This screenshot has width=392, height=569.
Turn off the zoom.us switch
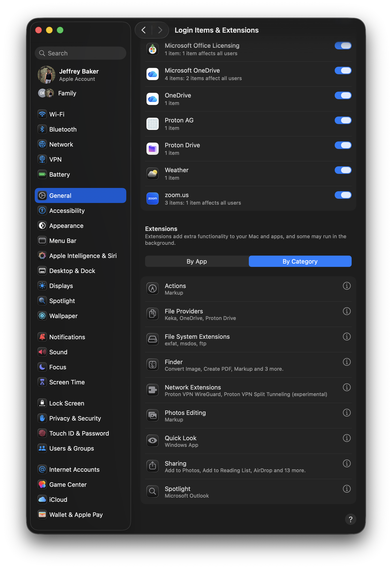(343, 195)
